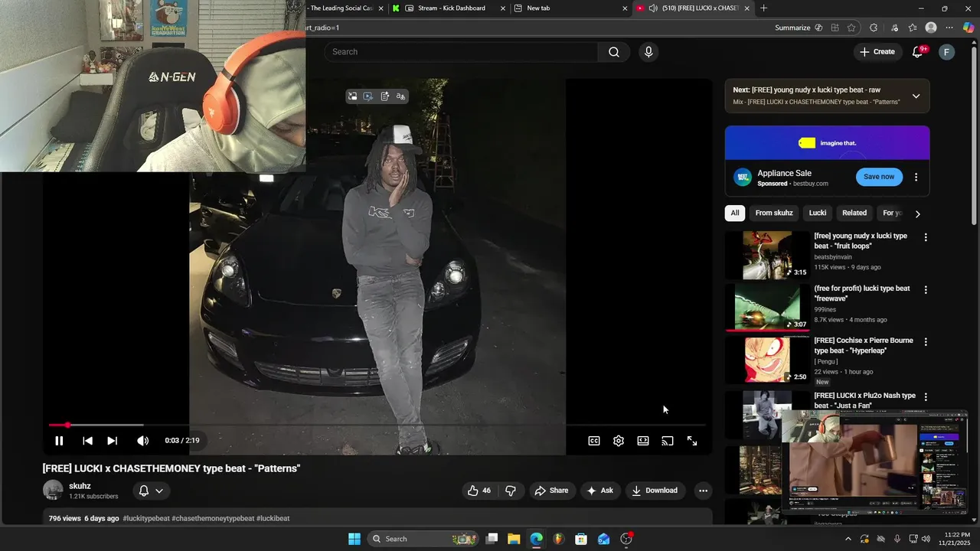Image resolution: width=980 pixels, height=551 pixels.
Task: Open YouTube notifications bell
Action: coord(917,52)
